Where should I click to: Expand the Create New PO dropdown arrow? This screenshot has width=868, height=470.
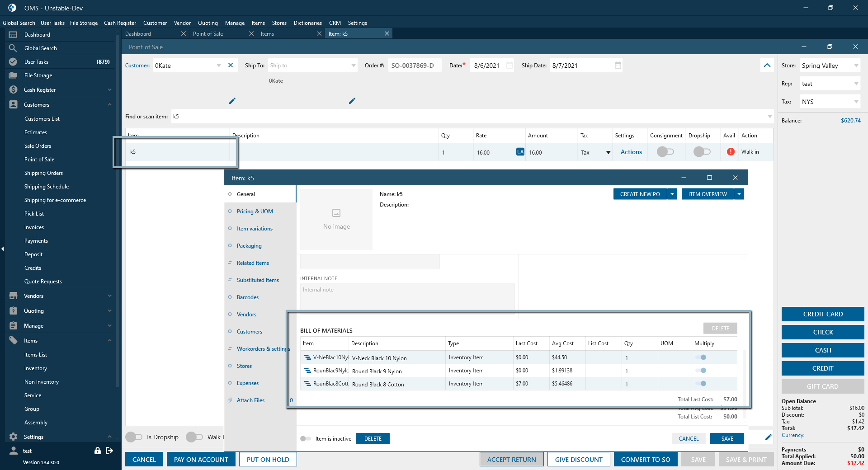pos(672,194)
